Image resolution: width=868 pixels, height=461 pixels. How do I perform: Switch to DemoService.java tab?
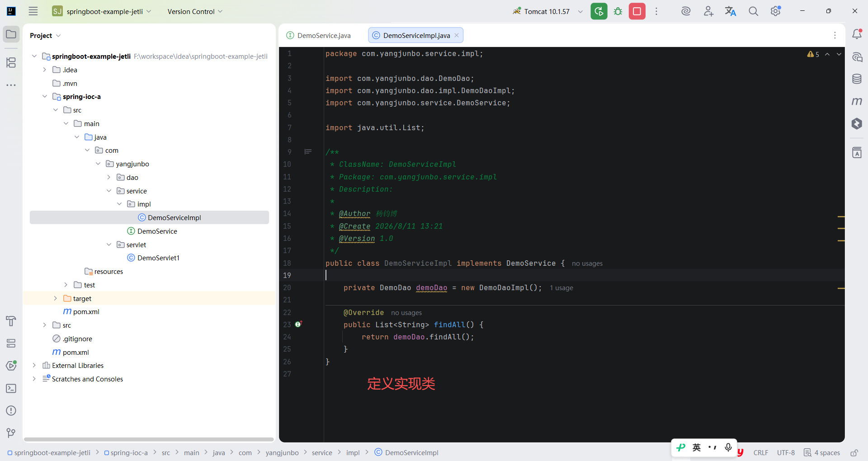click(319, 36)
